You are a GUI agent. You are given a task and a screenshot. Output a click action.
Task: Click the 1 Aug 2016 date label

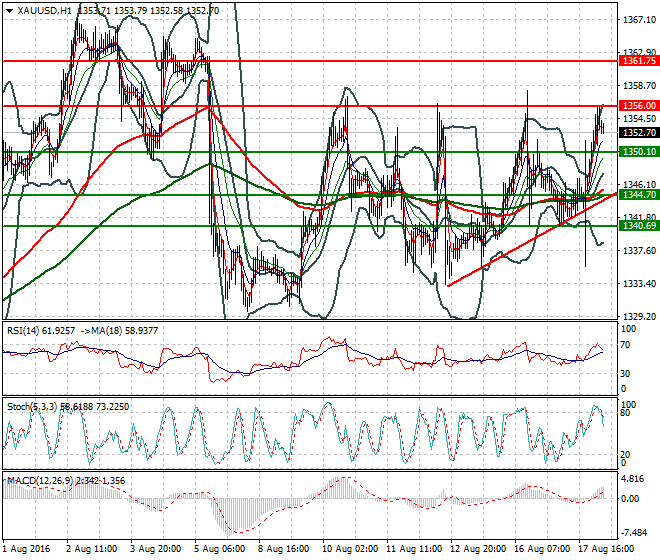pos(26,549)
